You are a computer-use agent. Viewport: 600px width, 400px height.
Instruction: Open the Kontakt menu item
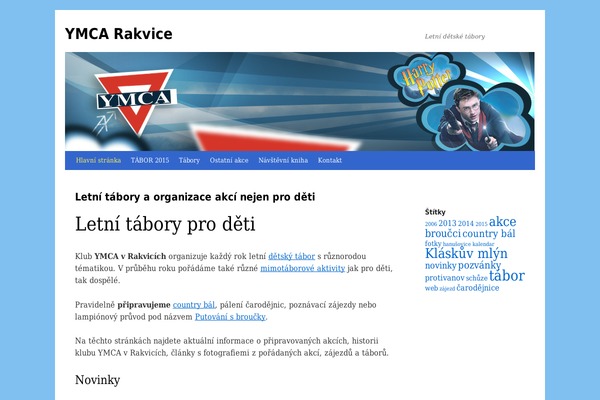pyautogui.click(x=329, y=160)
